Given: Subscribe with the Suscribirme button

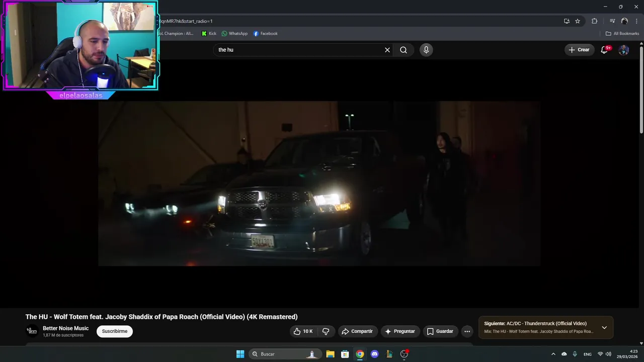Looking at the screenshot, I should pyautogui.click(x=115, y=331).
